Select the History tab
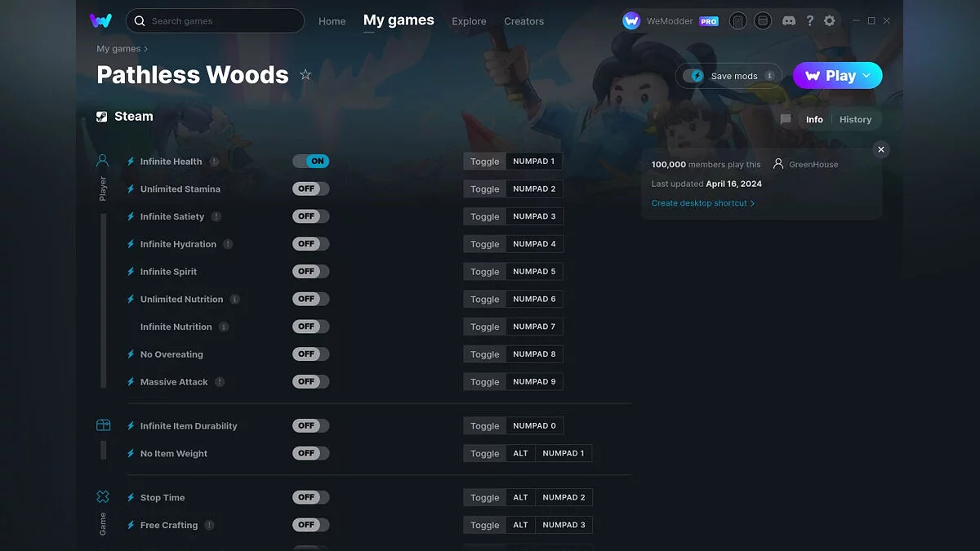Viewport: 980px width, 551px height. coord(855,119)
